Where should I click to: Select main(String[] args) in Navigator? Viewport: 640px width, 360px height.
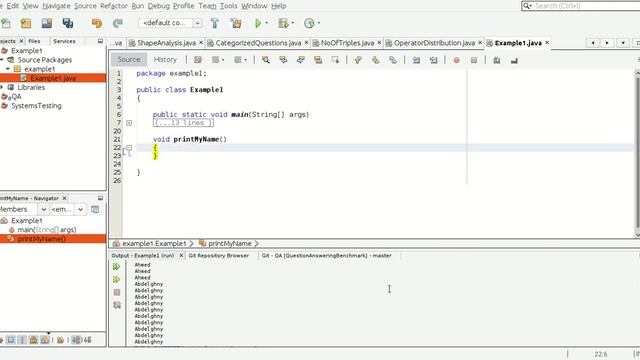point(47,230)
